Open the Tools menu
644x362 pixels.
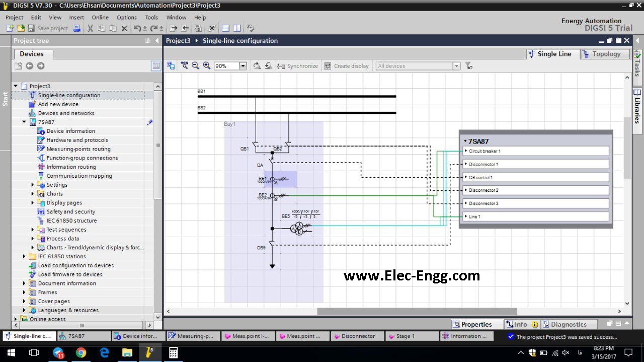coord(151,17)
